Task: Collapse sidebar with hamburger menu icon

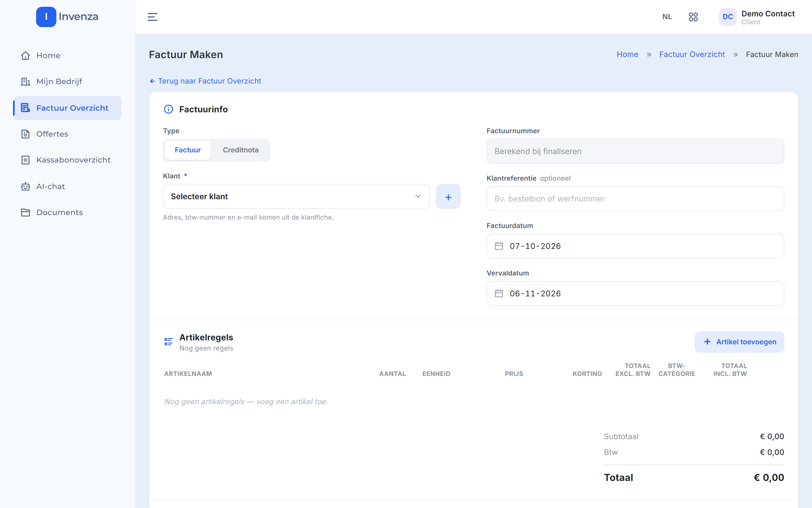Action: pos(152,17)
